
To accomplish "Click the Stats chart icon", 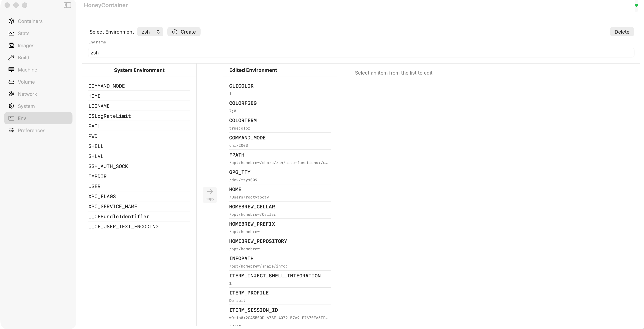I will pos(11,33).
